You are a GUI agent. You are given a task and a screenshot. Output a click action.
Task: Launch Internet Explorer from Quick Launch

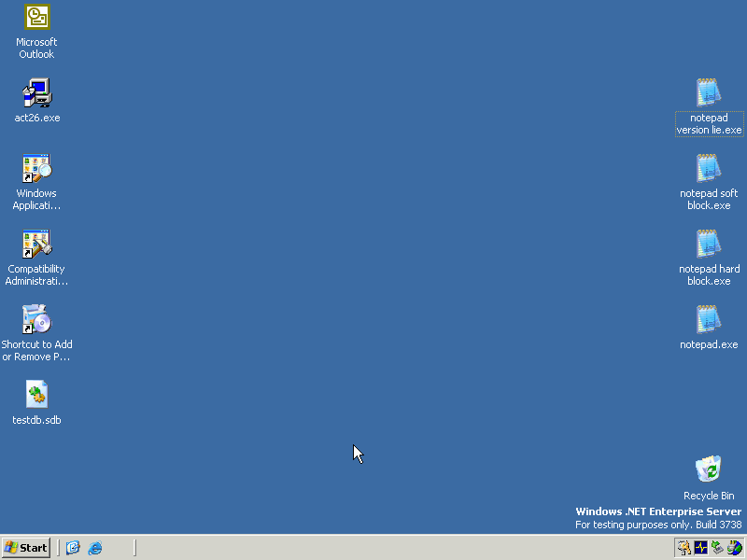tap(94, 547)
